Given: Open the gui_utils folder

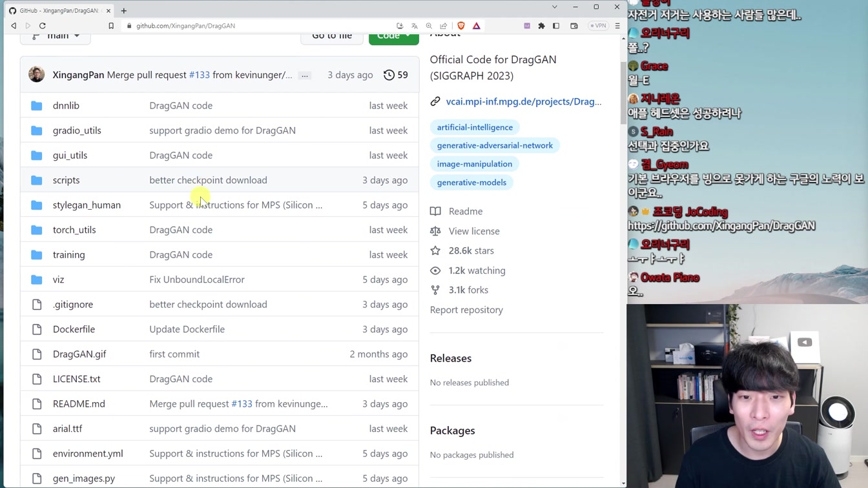Looking at the screenshot, I should pos(70,155).
